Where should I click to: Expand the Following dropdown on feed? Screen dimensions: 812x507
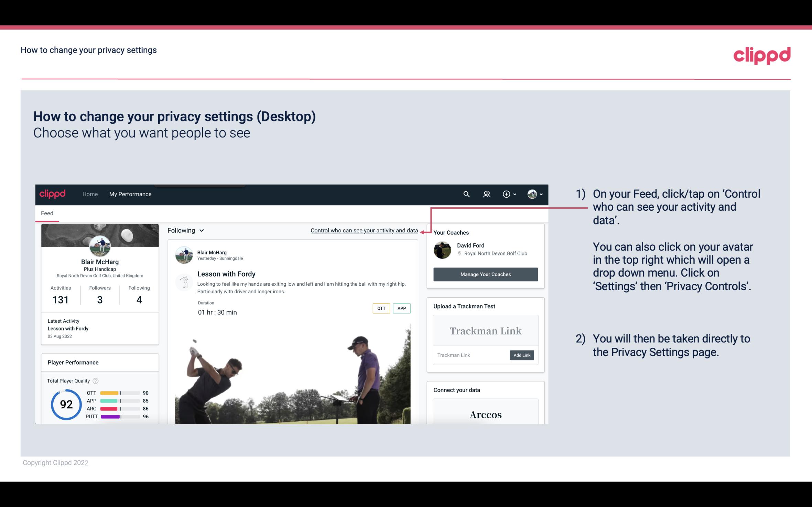[x=185, y=230]
